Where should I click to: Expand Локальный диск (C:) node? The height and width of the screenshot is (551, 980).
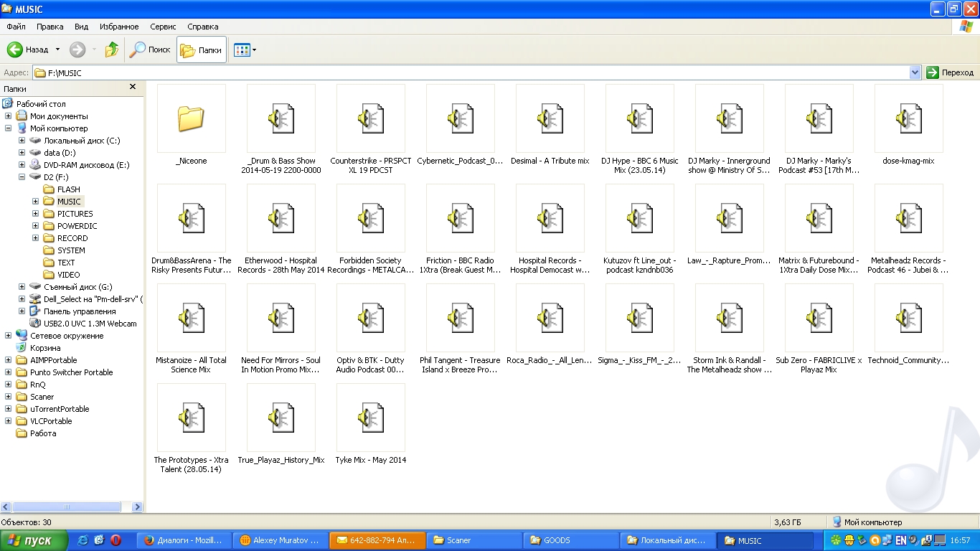22,141
